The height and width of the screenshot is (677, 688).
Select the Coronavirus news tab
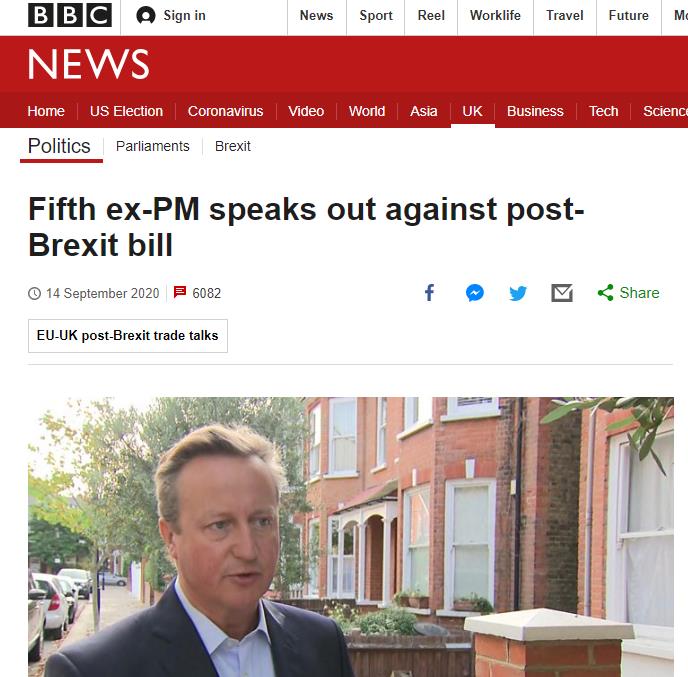(x=225, y=111)
